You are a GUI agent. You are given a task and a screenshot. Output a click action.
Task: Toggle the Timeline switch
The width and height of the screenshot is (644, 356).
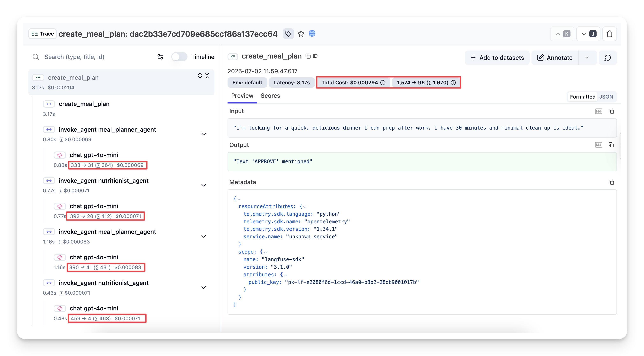(179, 57)
